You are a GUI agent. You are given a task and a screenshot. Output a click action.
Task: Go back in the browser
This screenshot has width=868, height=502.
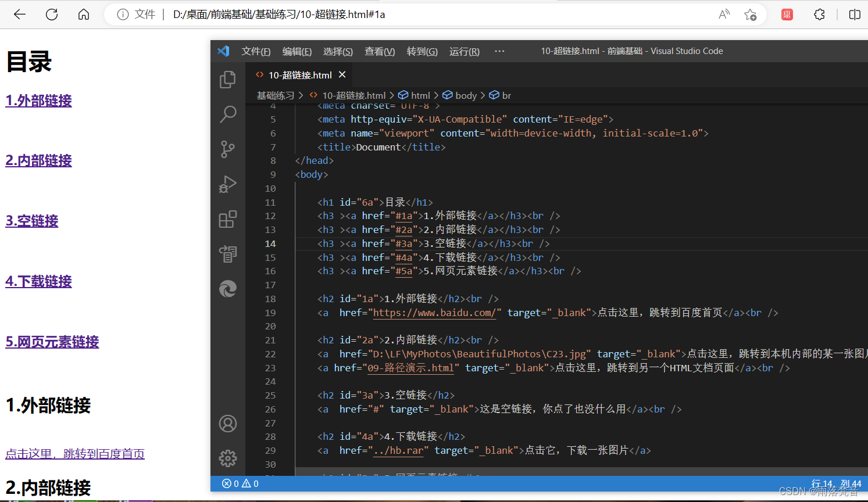(20, 15)
